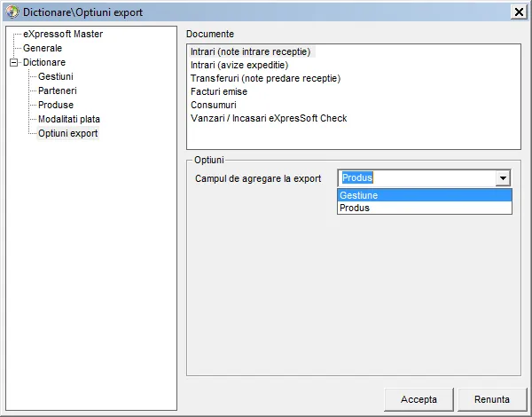Collapse the Dictionare tree node
532x417 pixels.
[x=13, y=62]
